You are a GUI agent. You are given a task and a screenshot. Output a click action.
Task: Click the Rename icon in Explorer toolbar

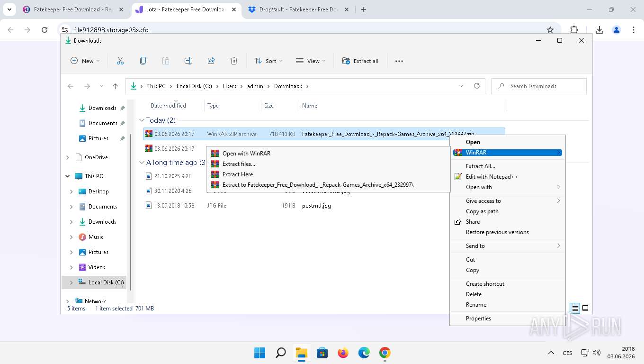click(188, 61)
